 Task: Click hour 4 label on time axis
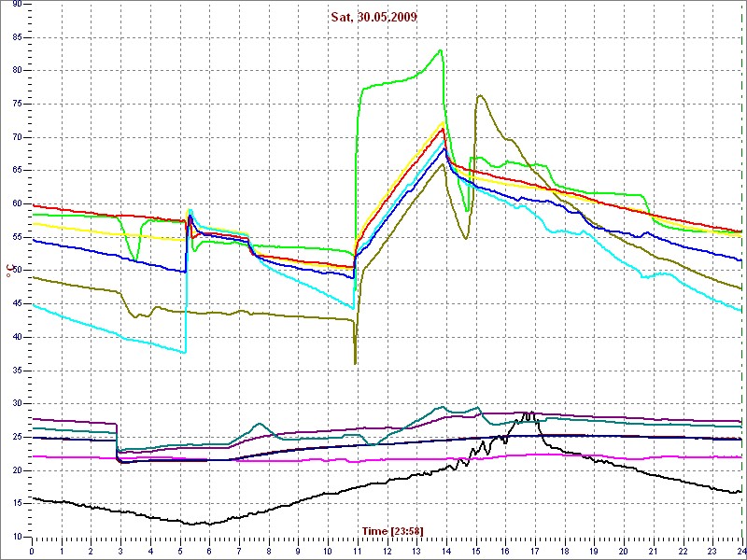[150, 552]
